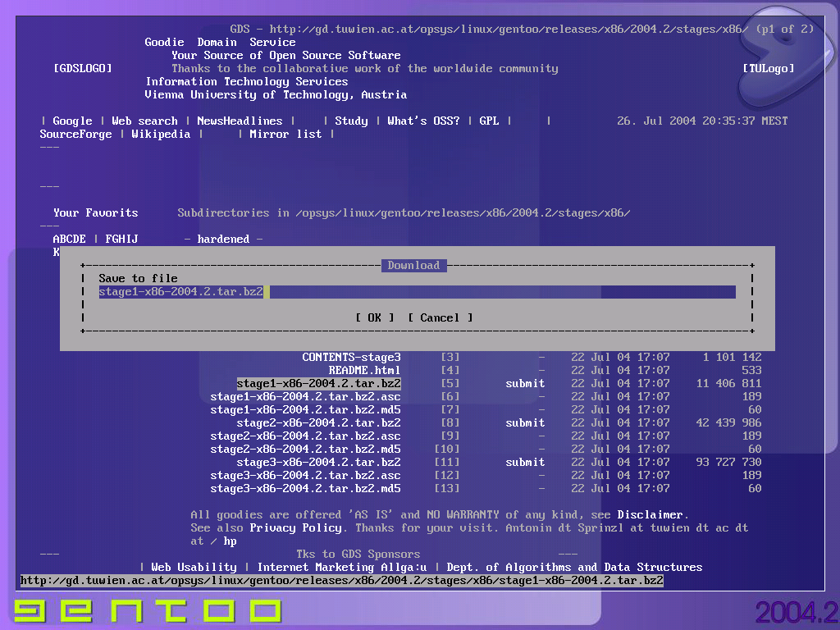This screenshot has height=630, width=840.
Task: Open stage1-x86-2004.2.tar.bz2.asc link
Action: (x=305, y=396)
